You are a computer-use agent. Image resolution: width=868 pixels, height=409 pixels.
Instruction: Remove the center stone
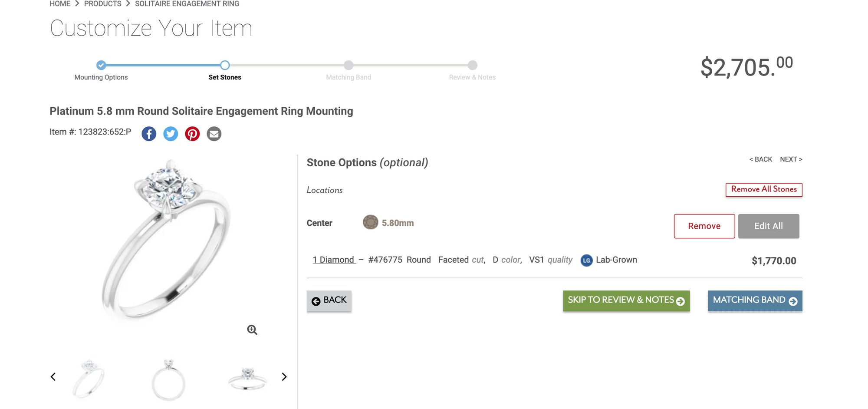point(704,226)
